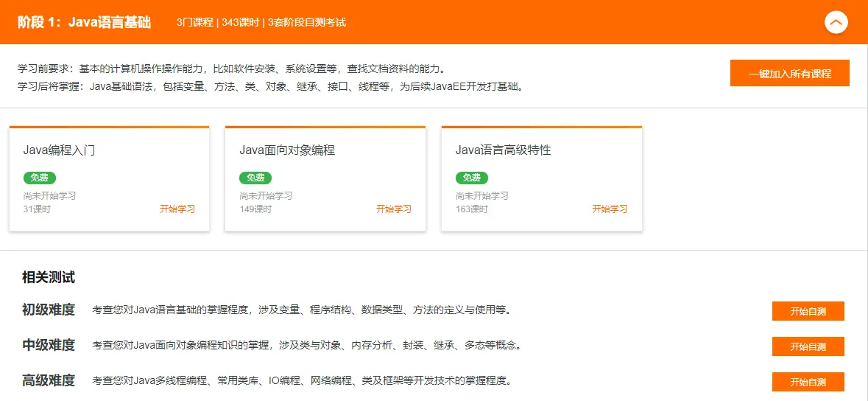Click the 免费 badge on Java语言高级特性

[472, 178]
